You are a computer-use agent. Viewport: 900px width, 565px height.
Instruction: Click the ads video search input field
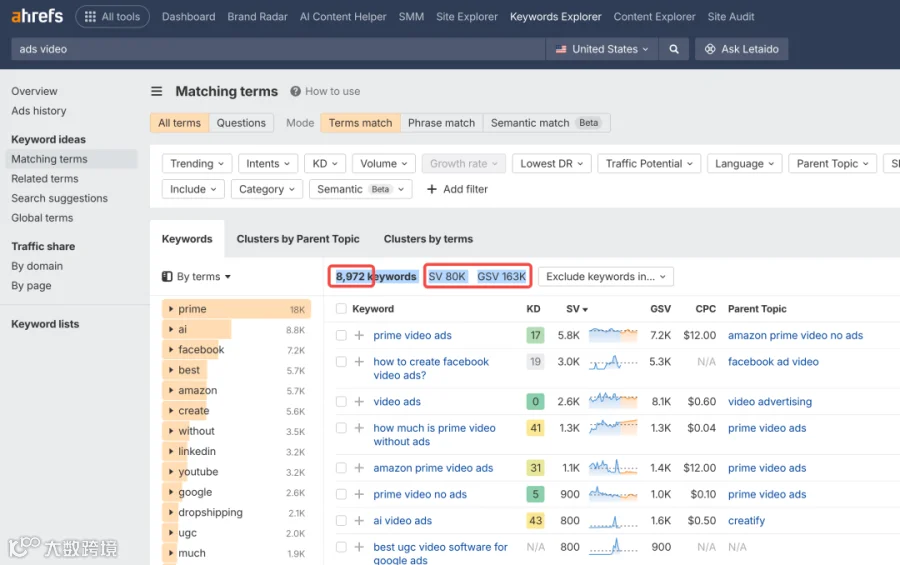click(278, 49)
